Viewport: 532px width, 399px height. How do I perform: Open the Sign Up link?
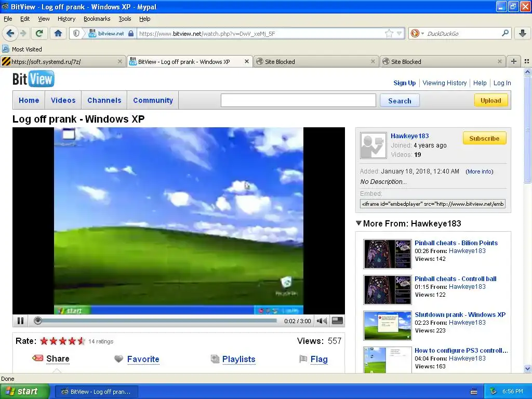(x=404, y=83)
